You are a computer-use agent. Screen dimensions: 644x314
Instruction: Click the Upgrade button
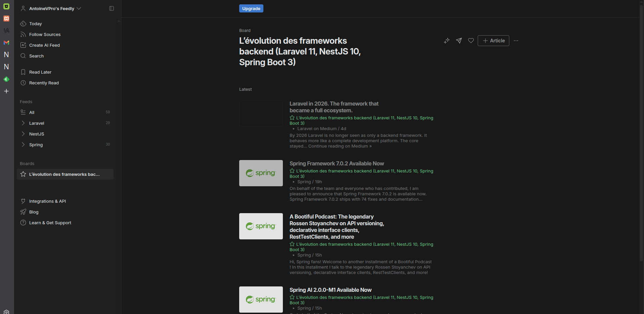(x=251, y=8)
